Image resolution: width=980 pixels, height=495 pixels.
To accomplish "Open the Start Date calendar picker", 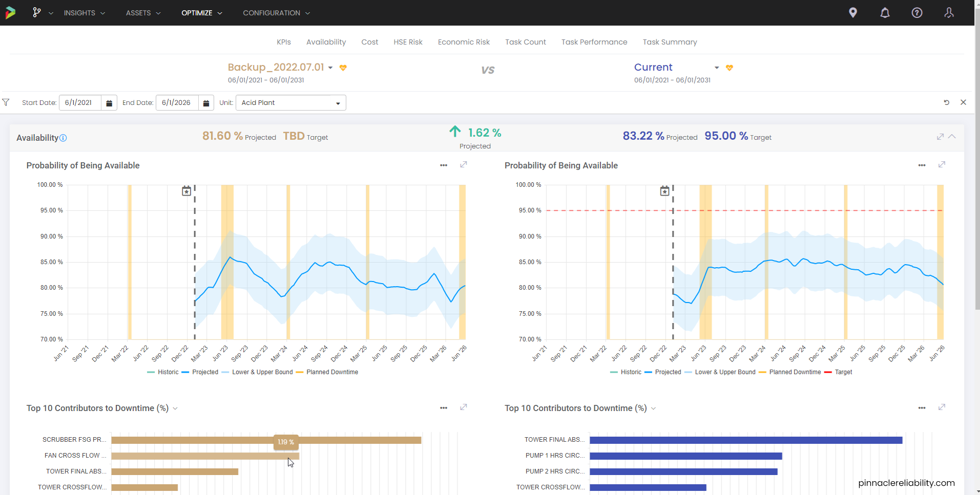I will [x=109, y=103].
